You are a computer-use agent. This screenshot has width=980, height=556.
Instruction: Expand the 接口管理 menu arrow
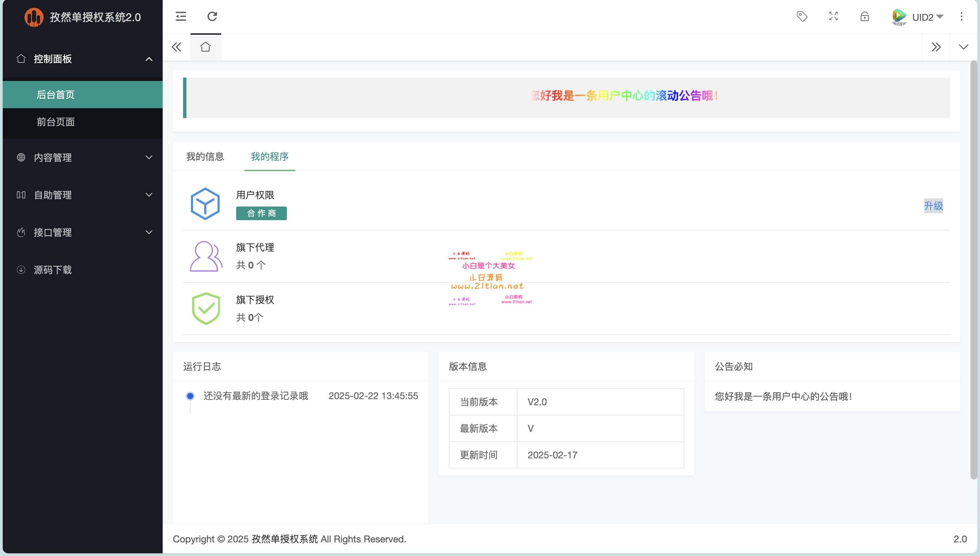click(149, 232)
